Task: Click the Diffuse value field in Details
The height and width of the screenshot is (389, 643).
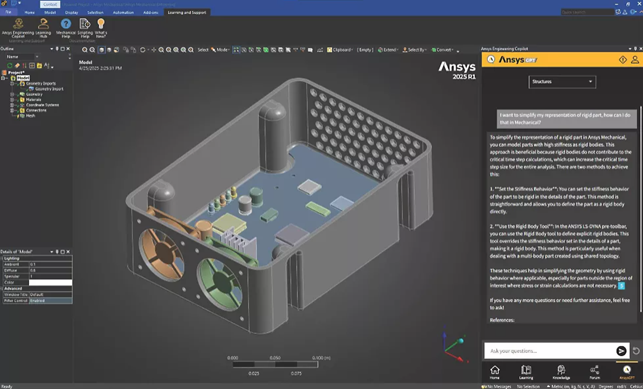Action: (50, 271)
